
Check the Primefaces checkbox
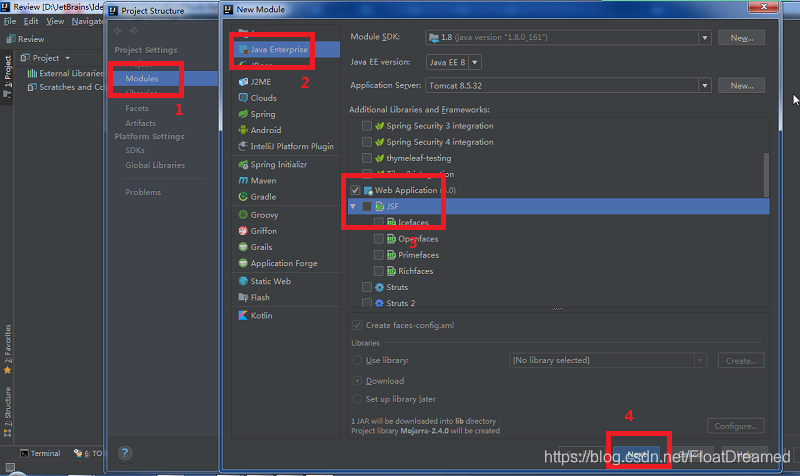coord(379,255)
